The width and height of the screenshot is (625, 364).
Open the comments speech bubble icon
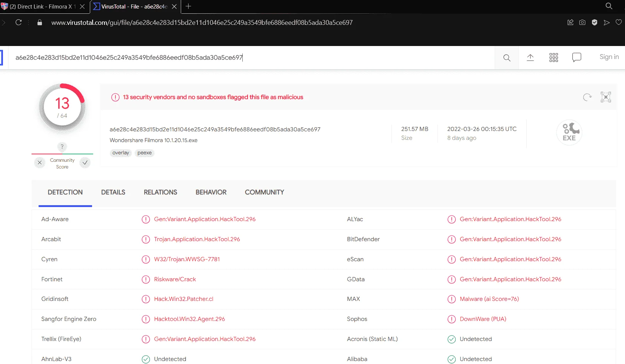577,58
